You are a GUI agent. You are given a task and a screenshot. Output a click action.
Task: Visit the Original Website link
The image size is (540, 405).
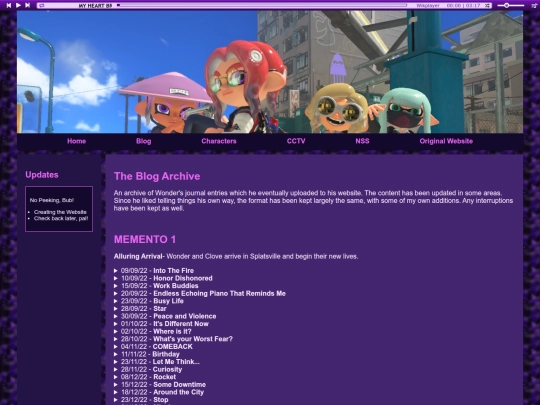coord(446,141)
